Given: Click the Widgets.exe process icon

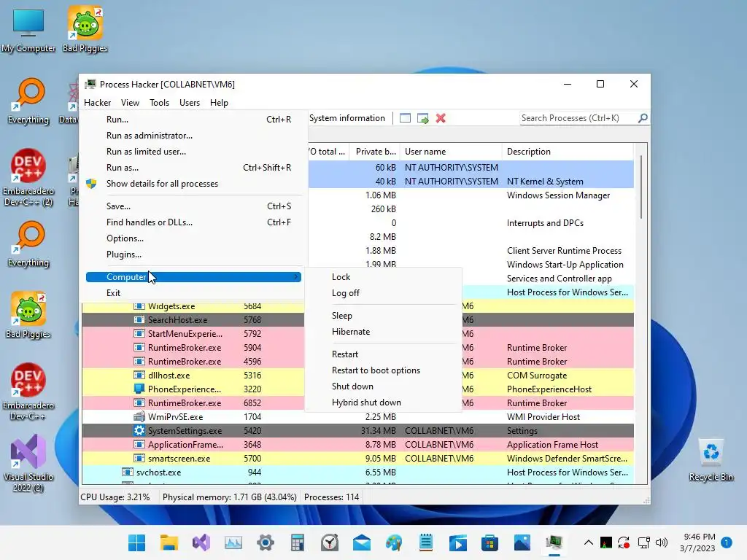Looking at the screenshot, I should pyautogui.click(x=139, y=306).
